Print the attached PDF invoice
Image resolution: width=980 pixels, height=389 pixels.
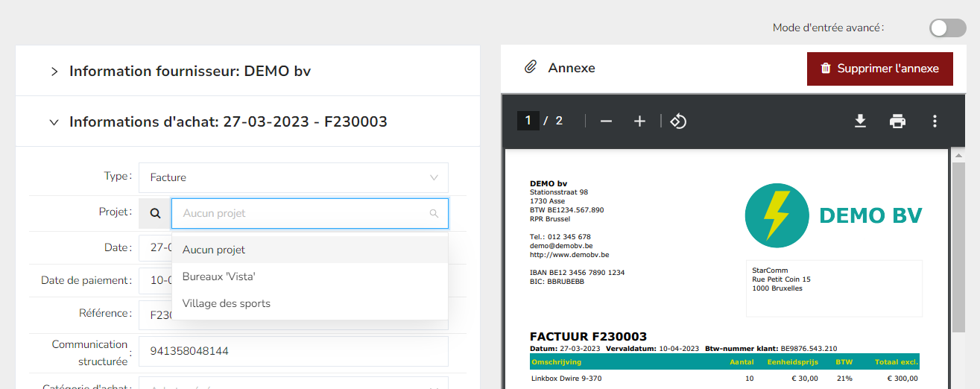pos(897,121)
